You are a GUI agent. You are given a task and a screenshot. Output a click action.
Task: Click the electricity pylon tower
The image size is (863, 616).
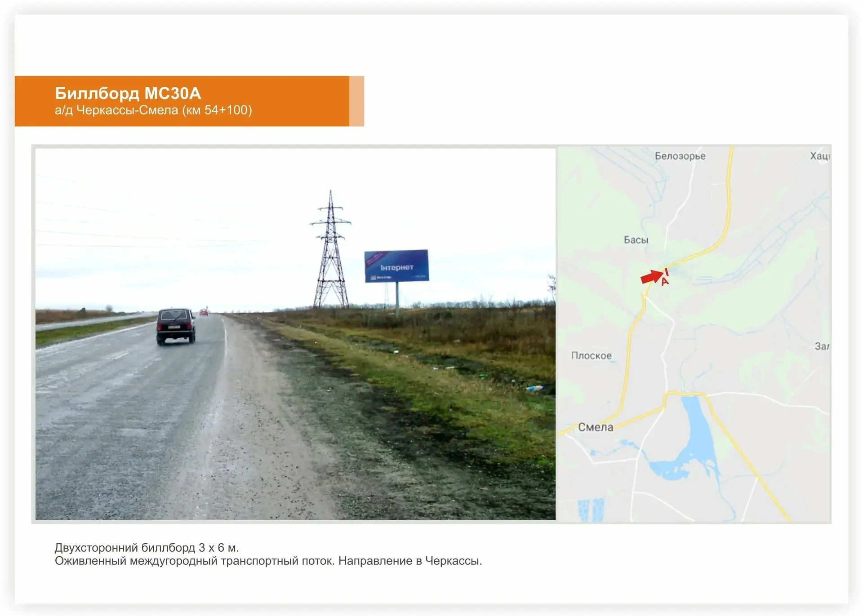(x=331, y=249)
